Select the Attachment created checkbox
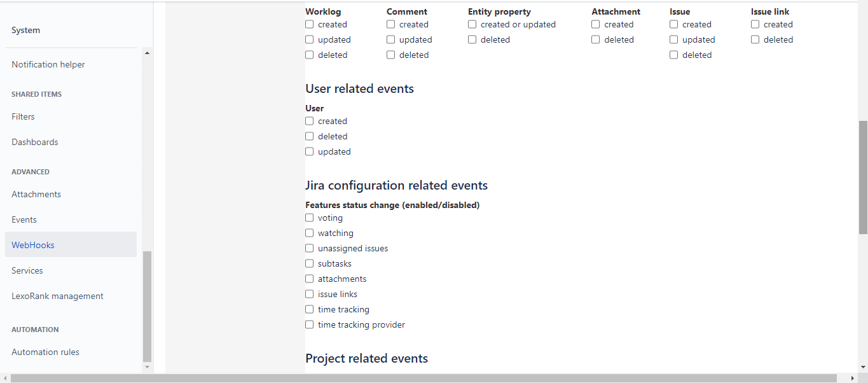 (596, 25)
